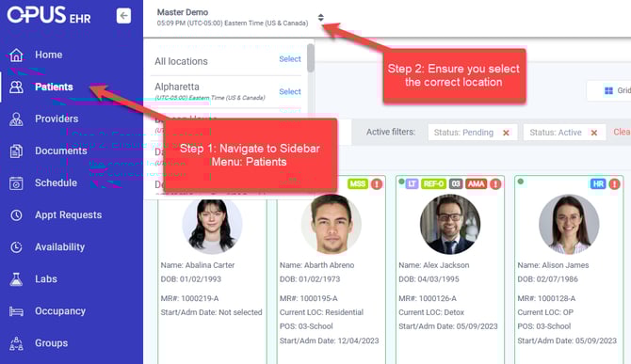Click the Schedule calendar icon

16,182
